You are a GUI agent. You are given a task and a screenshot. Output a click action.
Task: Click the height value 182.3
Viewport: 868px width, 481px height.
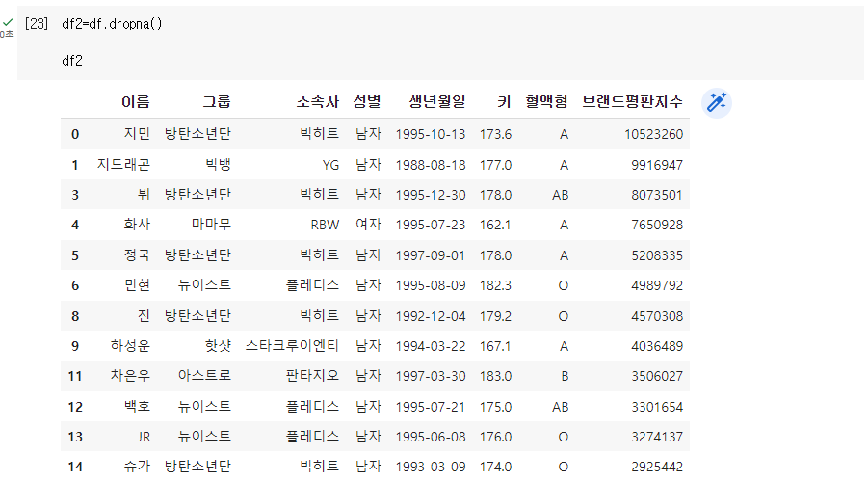coord(495,286)
